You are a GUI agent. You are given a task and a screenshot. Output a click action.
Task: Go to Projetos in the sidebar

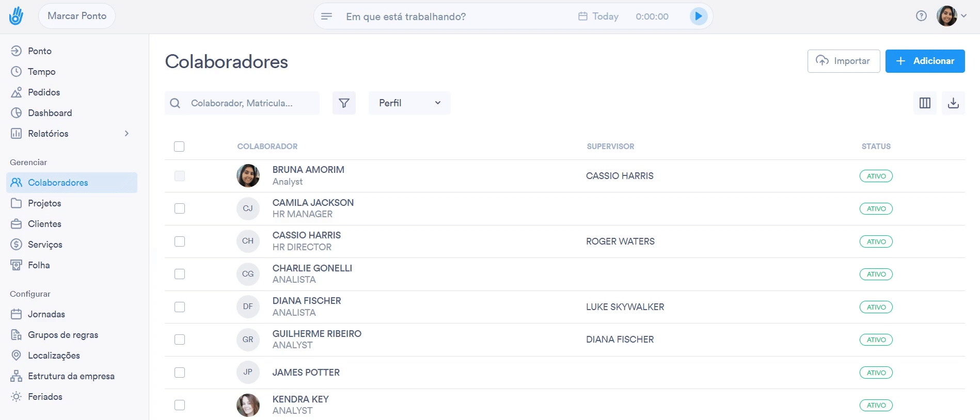click(44, 203)
